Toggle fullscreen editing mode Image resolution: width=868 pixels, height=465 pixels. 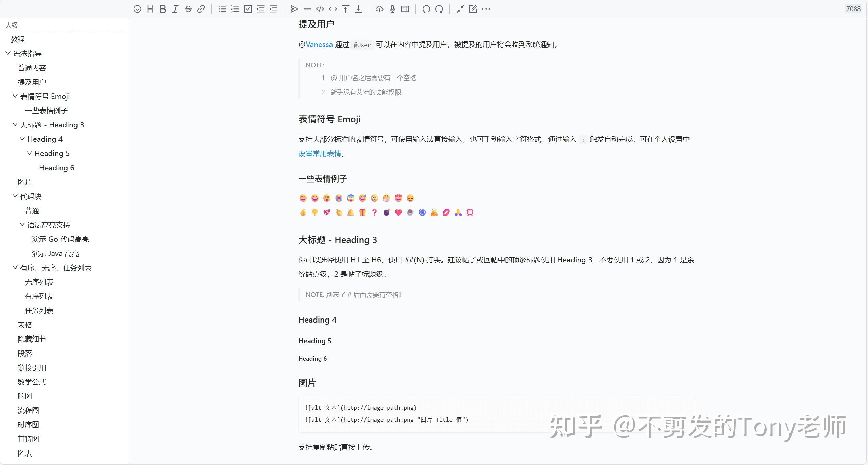click(x=459, y=9)
